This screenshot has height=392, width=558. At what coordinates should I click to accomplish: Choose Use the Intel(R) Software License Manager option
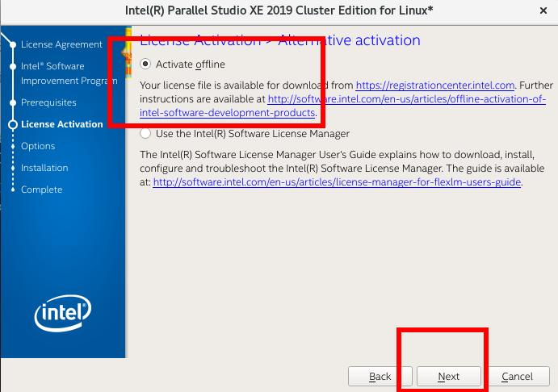click(145, 134)
